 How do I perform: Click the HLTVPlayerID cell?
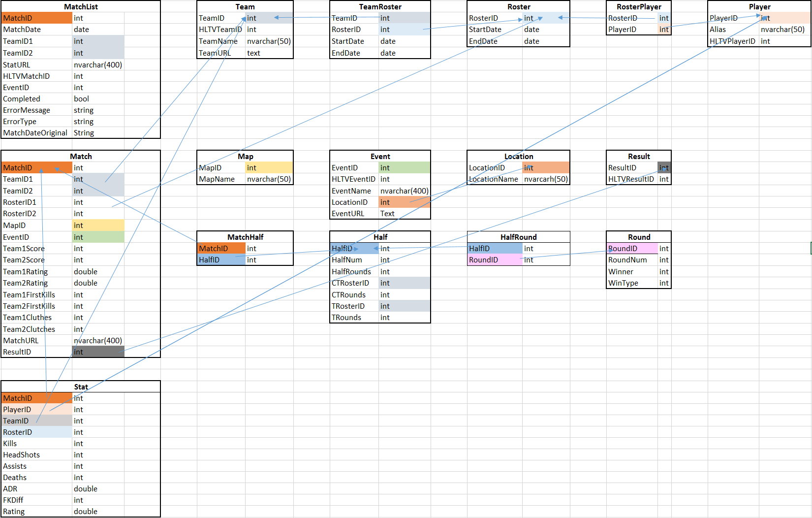[x=733, y=41]
